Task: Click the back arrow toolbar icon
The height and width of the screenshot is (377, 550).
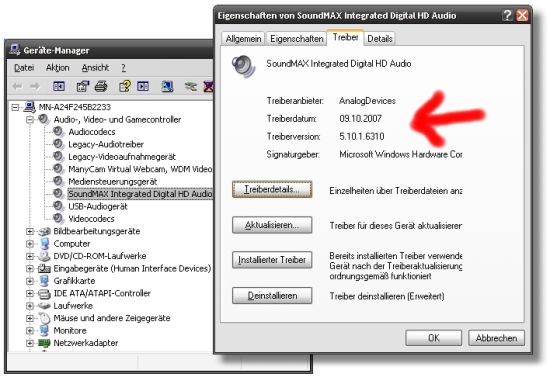Action: click(17, 86)
